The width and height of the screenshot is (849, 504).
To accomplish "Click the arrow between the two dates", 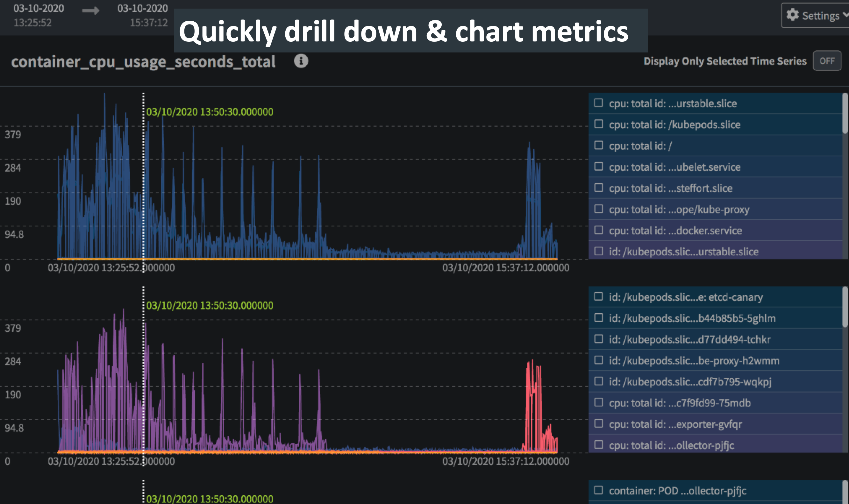I will [90, 10].
